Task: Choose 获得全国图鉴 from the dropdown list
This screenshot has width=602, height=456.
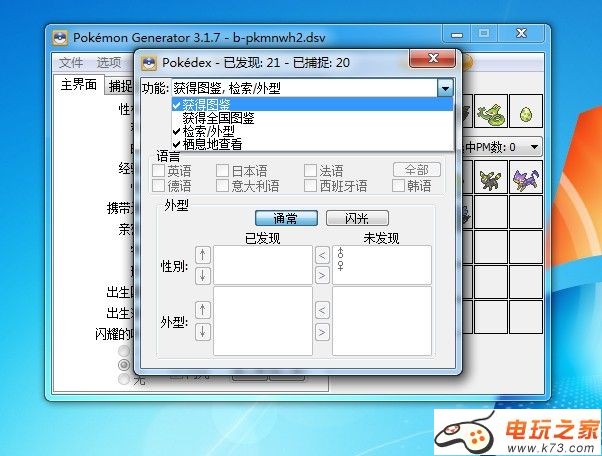Action: (217, 118)
